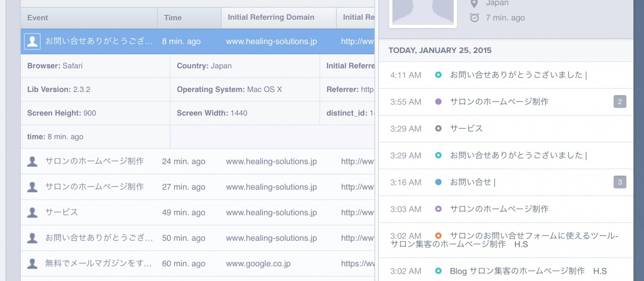Click user icon in サービス 49 min. row
This screenshot has width=644, height=281.
tap(32, 212)
